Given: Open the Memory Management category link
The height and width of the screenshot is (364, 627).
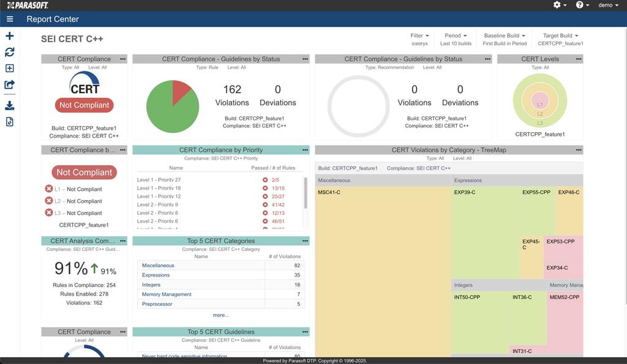Looking at the screenshot, I should click(x=167, y=294).
